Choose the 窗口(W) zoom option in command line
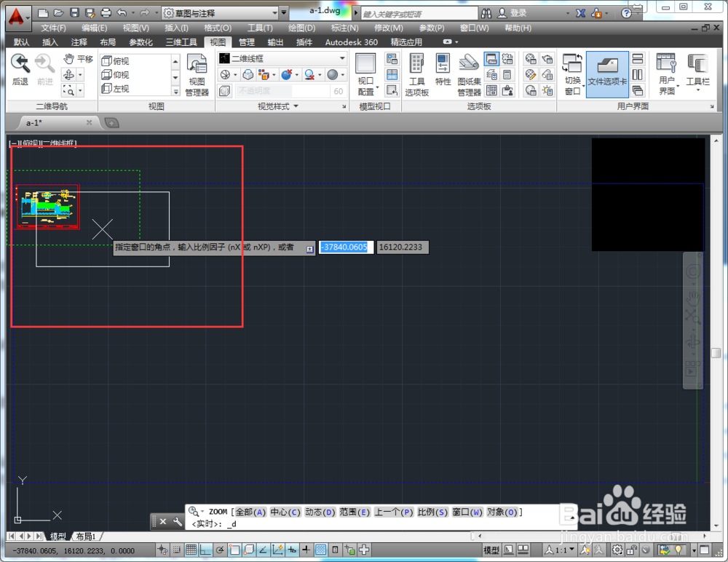 point(467,512)
